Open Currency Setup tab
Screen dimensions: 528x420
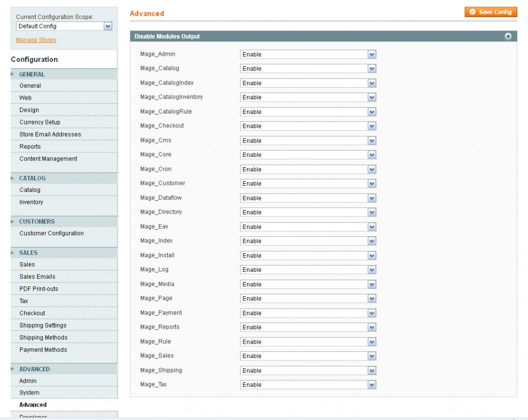(64, 122)
